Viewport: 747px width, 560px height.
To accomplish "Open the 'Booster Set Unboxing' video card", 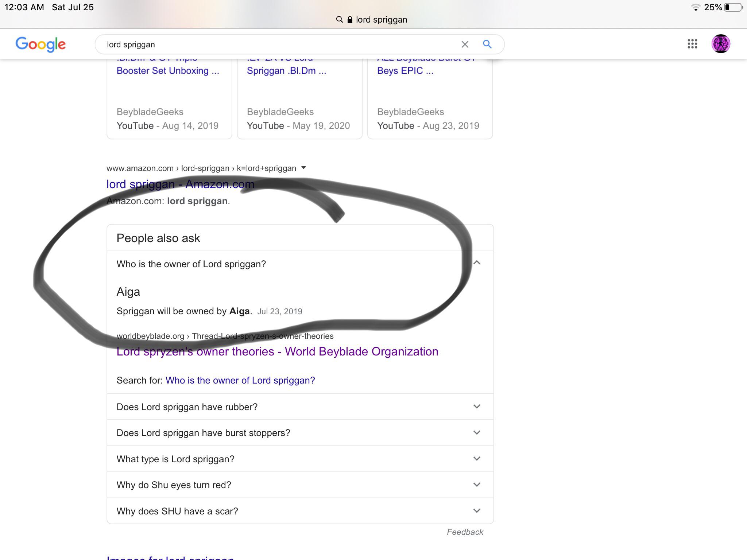I will coord(168,71).
